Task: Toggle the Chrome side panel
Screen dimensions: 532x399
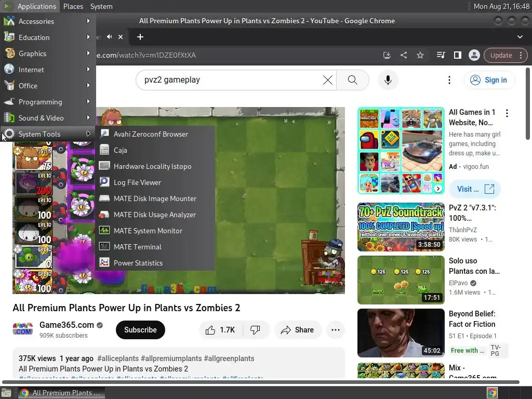Action: click(457, 55)
